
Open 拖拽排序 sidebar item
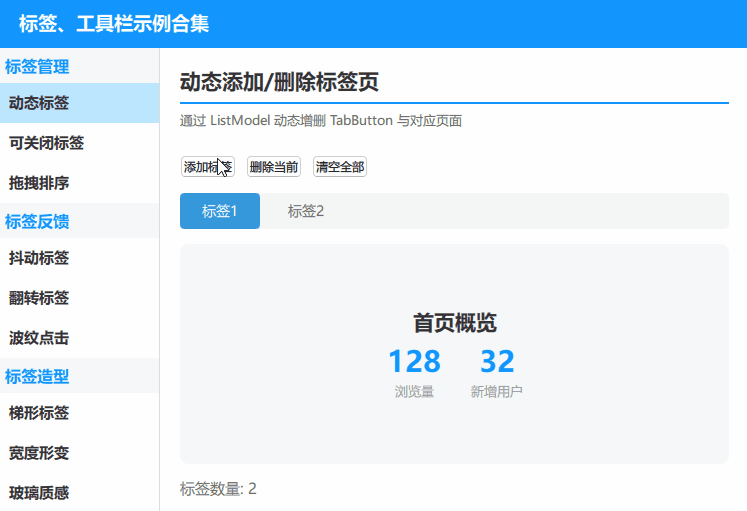pyautogui.click(x=80, y=183)
